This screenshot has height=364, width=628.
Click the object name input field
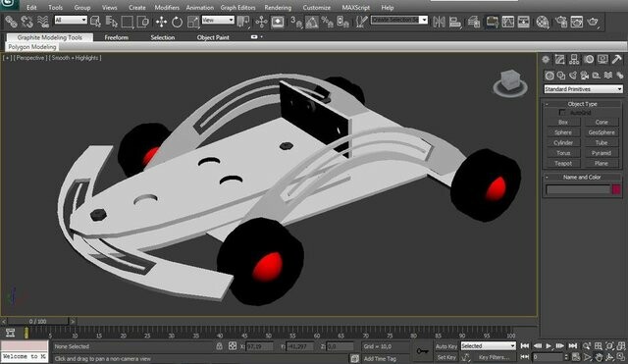tap(578, 189)
